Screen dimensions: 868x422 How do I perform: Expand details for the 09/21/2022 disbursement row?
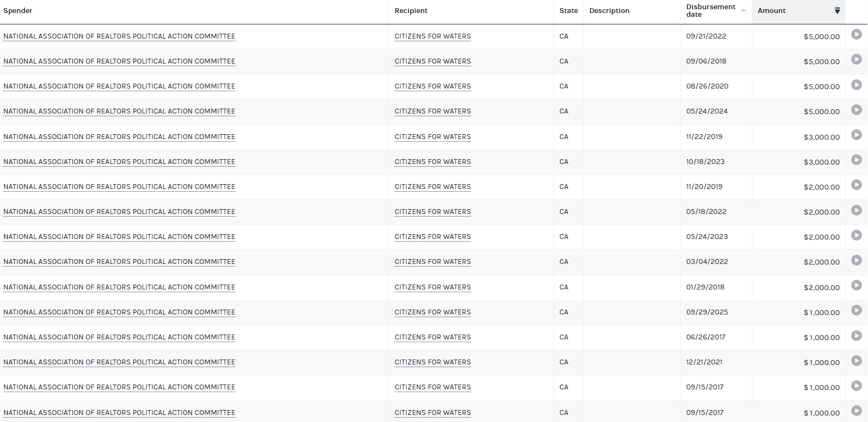856,35
